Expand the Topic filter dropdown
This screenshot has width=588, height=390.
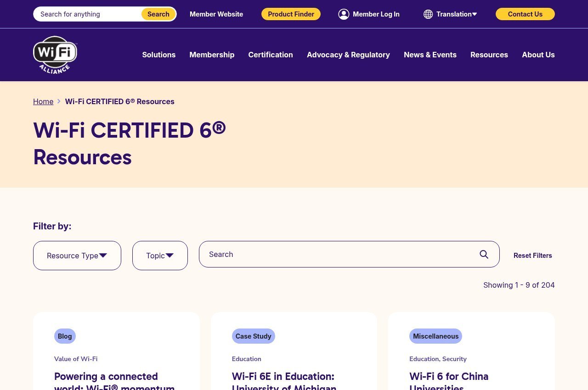click(160, 256)
